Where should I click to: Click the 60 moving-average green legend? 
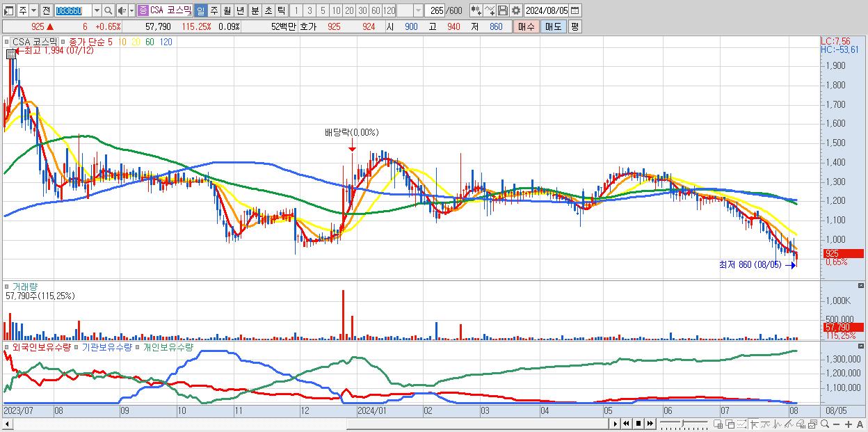[x=150, y=42]
